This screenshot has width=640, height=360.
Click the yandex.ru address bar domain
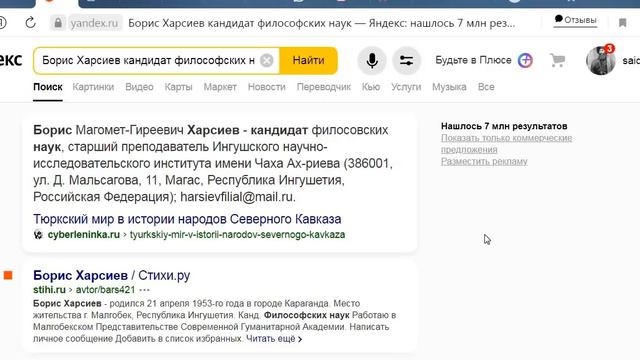[94, 23]
